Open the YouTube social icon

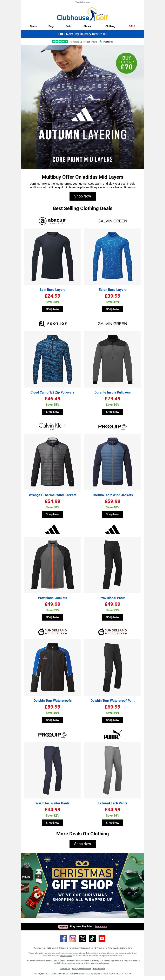point(102,938)
